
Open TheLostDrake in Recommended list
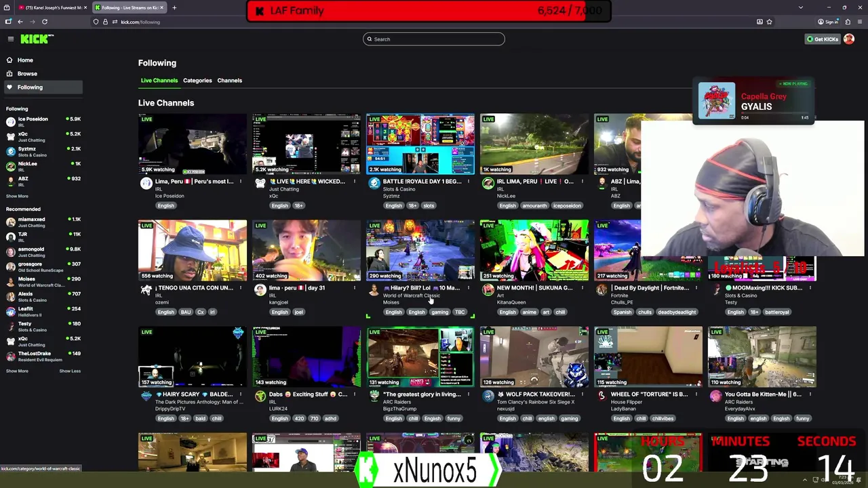point(43,356)
